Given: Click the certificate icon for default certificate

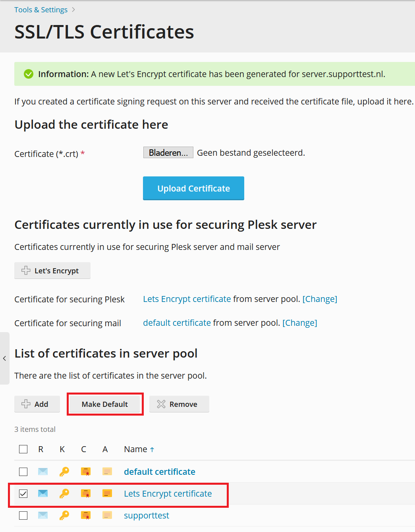Looking at the screenshot, I should click(86, 472).
